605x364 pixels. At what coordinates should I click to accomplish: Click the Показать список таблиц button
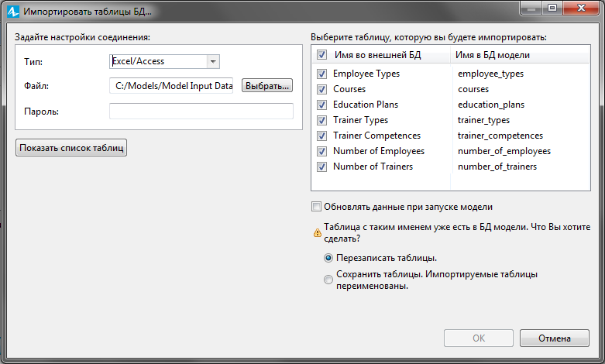tap(71, 148)
